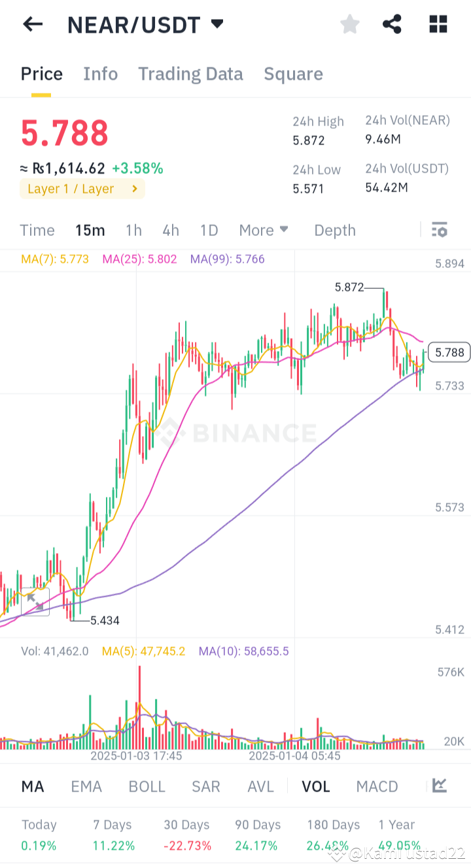Select the EMA indicator option
471x868 pixels.
click(86, 786)
